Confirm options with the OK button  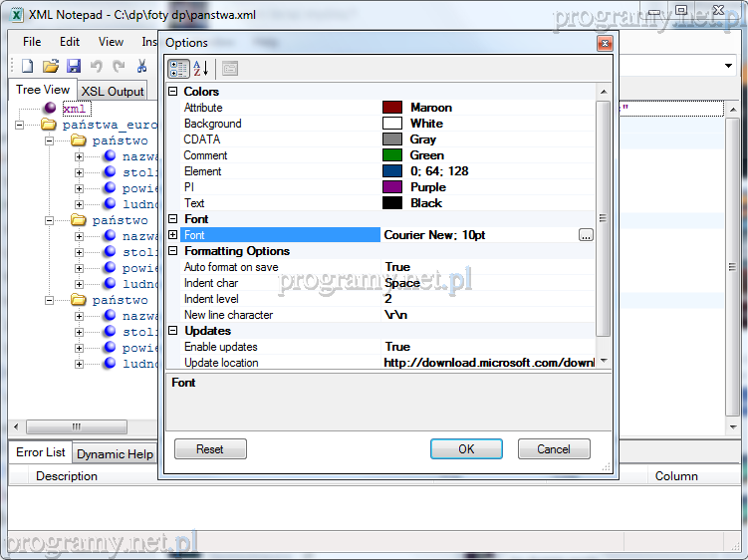pos(465,449)
